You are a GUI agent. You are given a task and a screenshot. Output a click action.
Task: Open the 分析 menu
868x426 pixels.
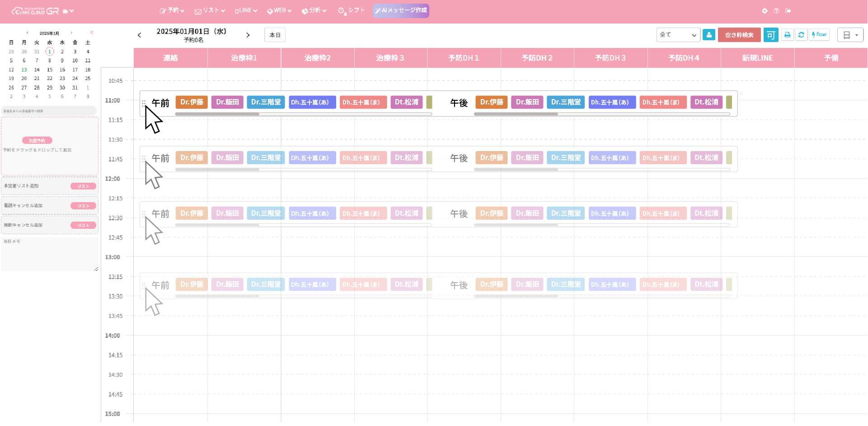point(314,10)
